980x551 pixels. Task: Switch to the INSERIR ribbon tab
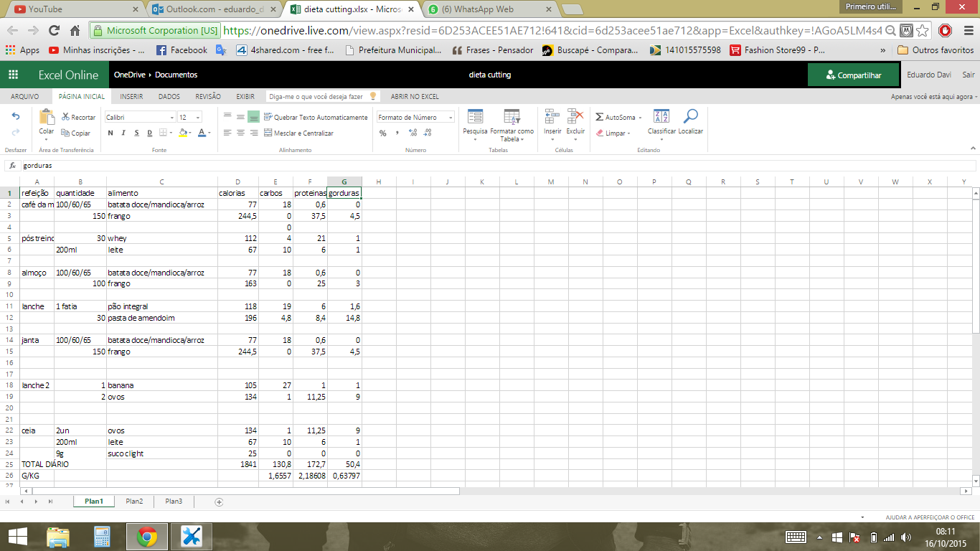pos(131,96)
